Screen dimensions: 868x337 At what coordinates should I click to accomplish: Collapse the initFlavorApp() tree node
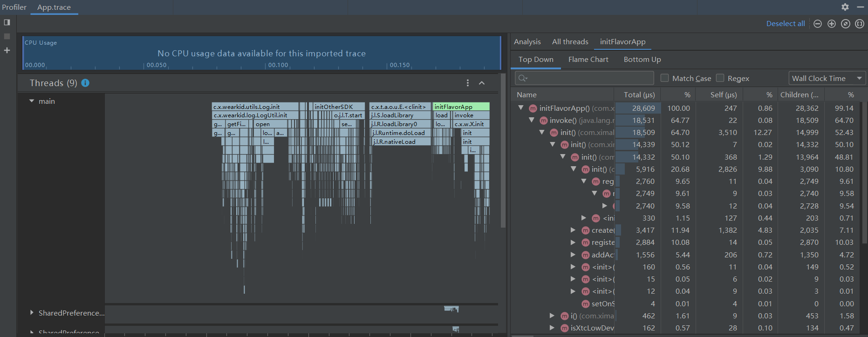point(521,108)
